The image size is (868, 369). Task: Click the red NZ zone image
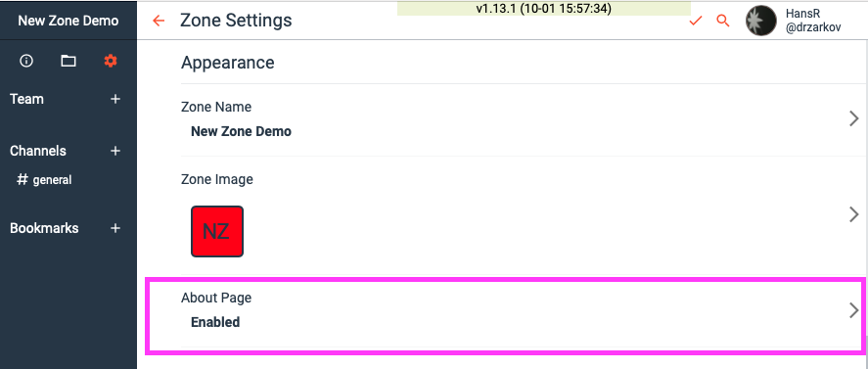coord(217,232)
